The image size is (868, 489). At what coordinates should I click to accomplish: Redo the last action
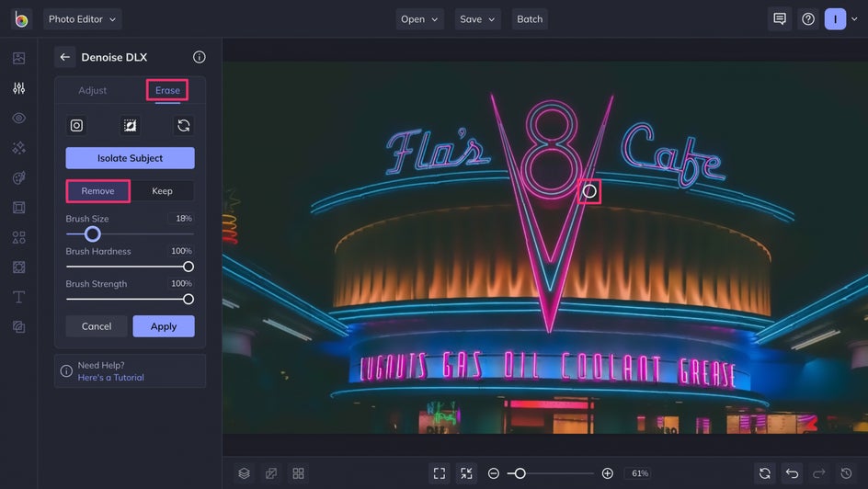pos(819,473)
